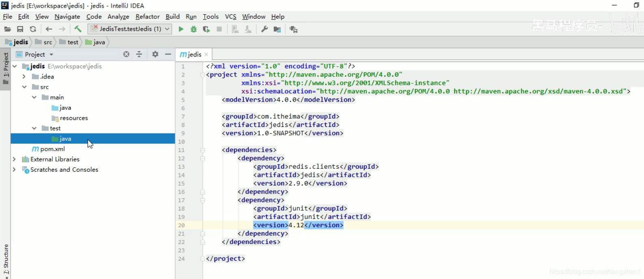Image resolution: width=644 pixels, height=279 pixels.
Task: Synchronize files using the refresh icon
Action: click(x=33, y=29)
